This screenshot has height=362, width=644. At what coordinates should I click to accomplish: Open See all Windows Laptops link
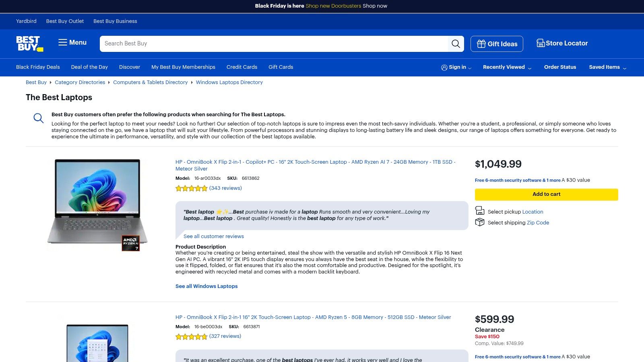click(x=206, y=286)
